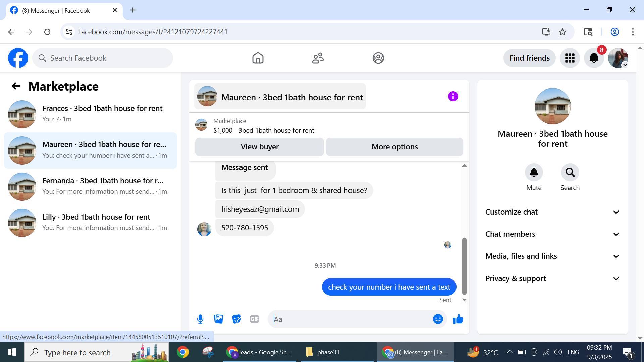Open the Snipping Tool taskbar icon
Screen dimensions: 644x362
[x=208, y=352]
